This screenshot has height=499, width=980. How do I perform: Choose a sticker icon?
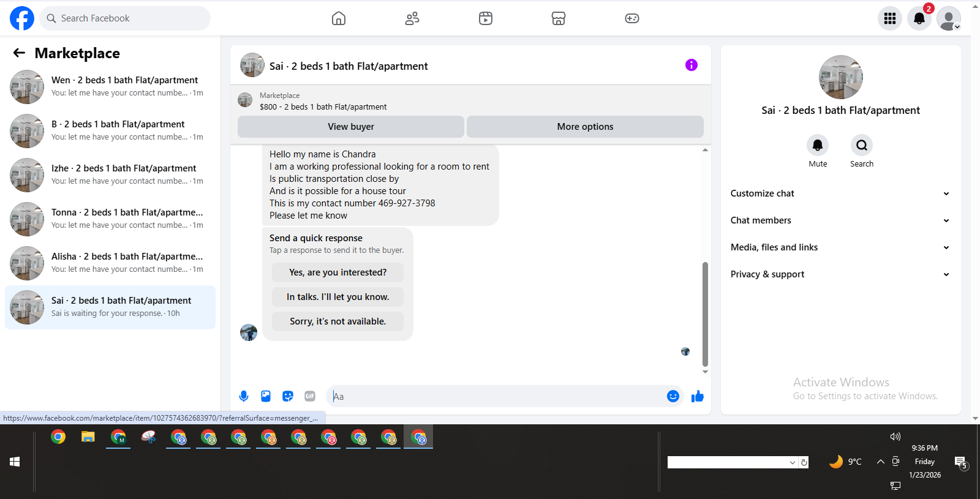pyautogui.click(x=288, y=396)
